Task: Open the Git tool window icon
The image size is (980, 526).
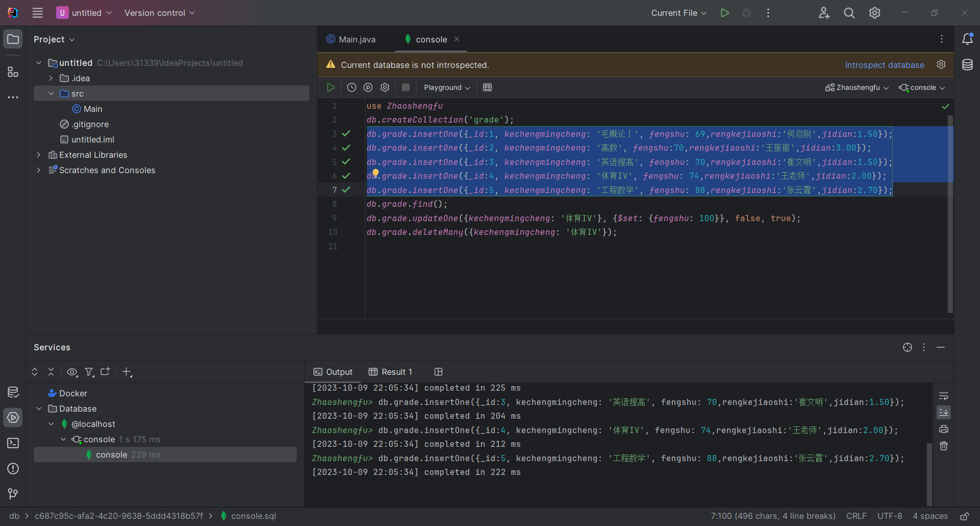Action: tap(13, 494)
